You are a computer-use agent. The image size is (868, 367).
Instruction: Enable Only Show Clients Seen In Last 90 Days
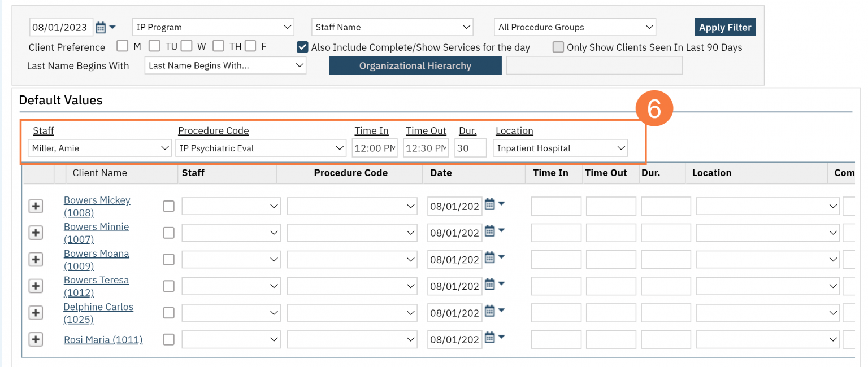pyautogui.click(x=558, y=47)
